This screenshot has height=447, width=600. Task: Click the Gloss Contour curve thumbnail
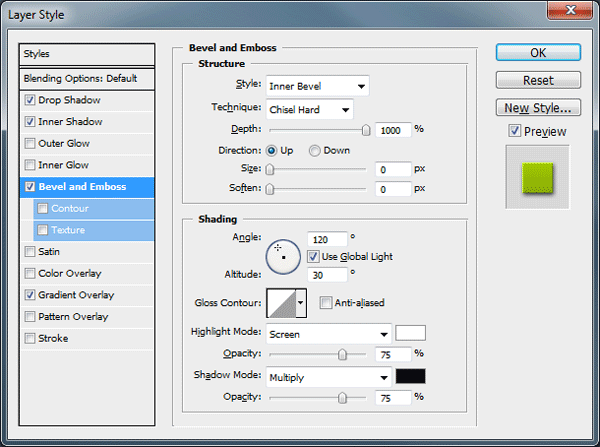pos(282,303)
